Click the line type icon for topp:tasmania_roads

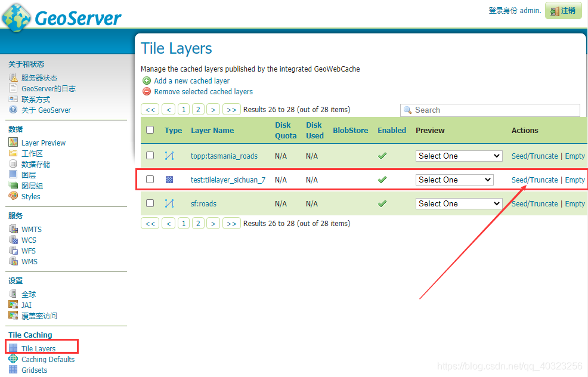[x=169, y=156]
